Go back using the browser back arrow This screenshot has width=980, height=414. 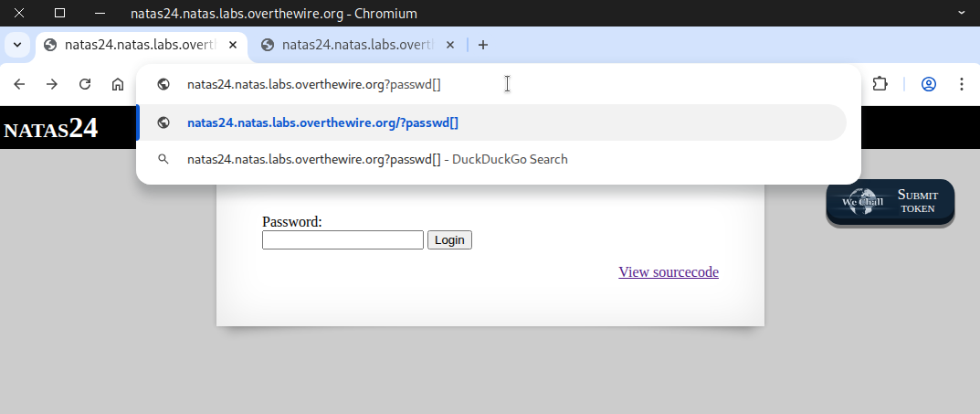coord(19,84)
